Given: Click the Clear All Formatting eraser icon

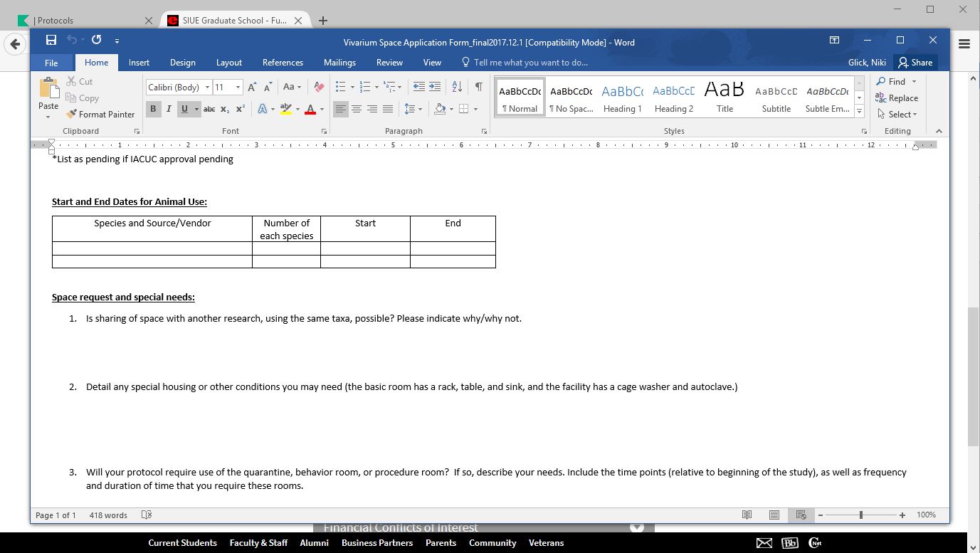Looking at the screenshot, I should (319, 87).
